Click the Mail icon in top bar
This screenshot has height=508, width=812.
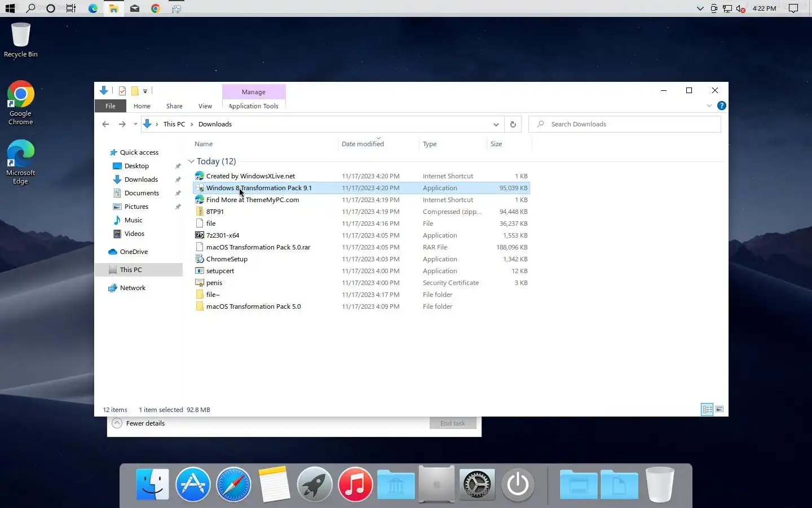coord(134,8)
